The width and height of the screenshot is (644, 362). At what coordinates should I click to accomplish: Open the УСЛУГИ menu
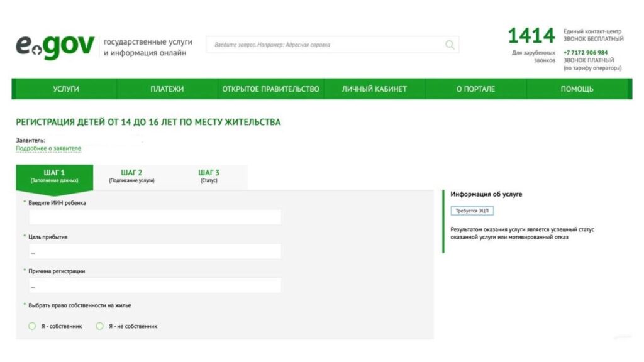(x=65, y=89)
